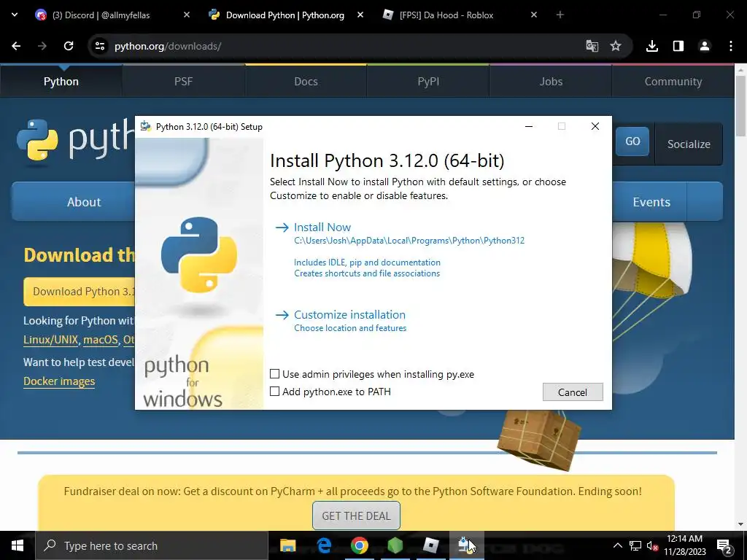Open the Community site tab
The height and width of the screenshot is (560, 747).
(x=673, y=82)
